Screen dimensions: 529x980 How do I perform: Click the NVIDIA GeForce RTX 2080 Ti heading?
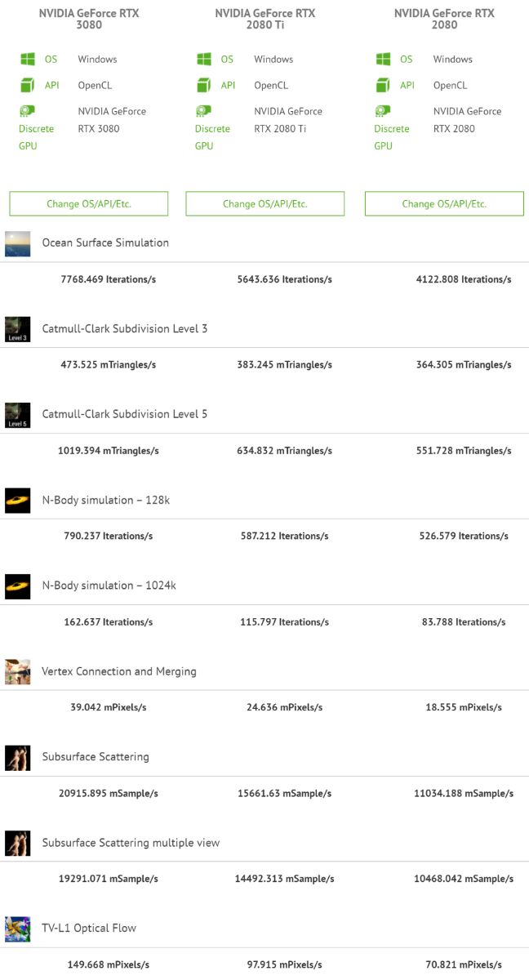(x=265, y=19)
